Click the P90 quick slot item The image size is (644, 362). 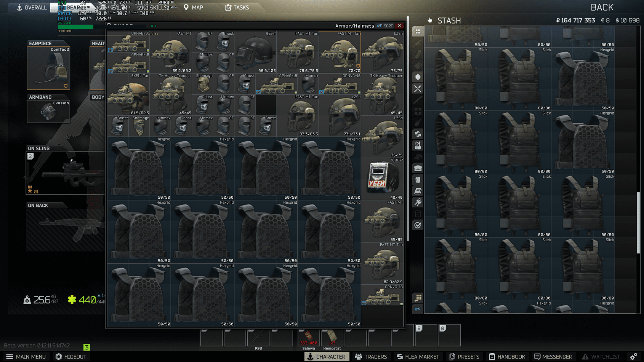tap(258, 338)
